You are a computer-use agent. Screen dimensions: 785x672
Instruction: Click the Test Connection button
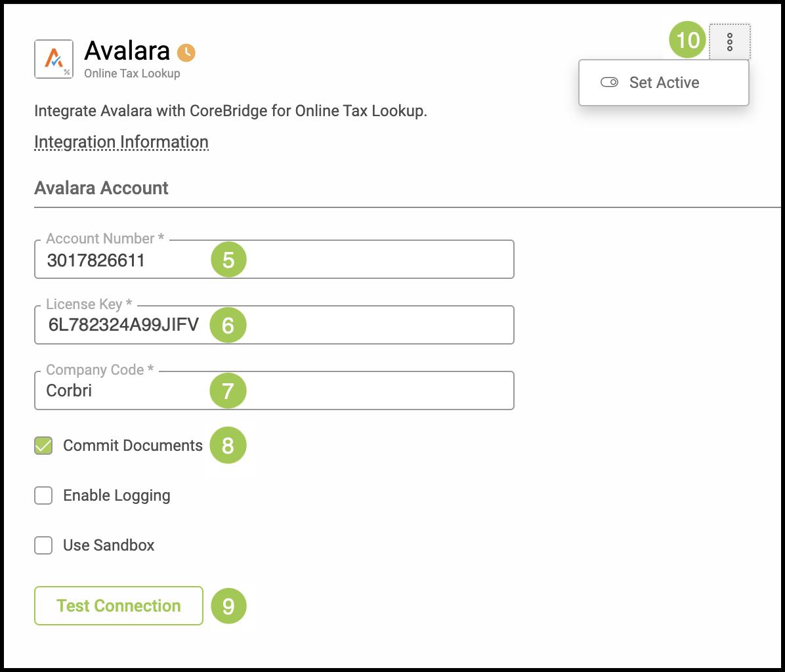click(119, 606)
